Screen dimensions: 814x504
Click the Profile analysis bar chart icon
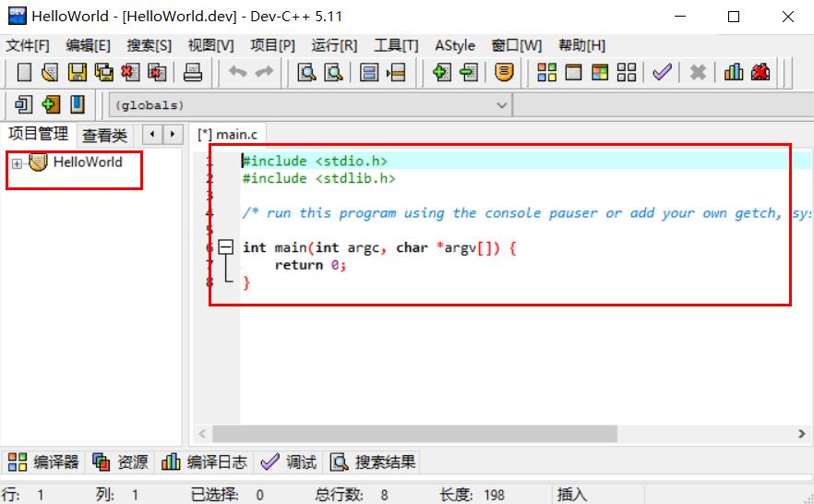[734, 72]
